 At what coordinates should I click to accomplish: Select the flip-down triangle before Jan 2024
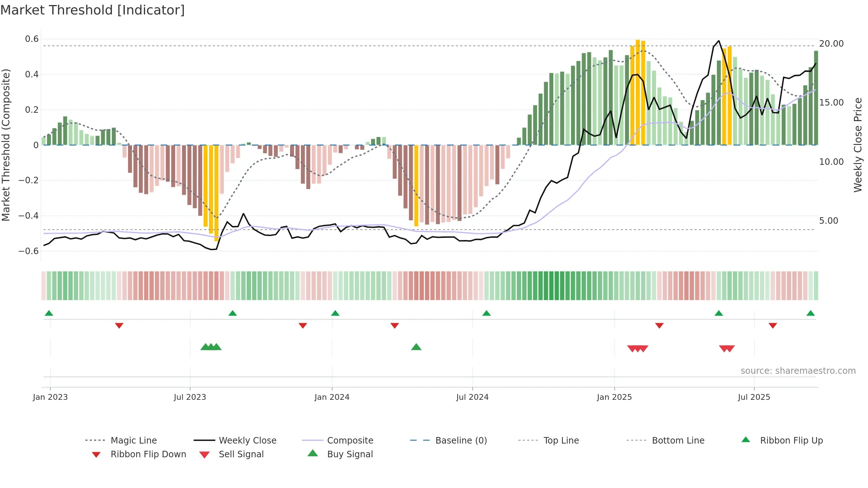(x=303, y=326)
